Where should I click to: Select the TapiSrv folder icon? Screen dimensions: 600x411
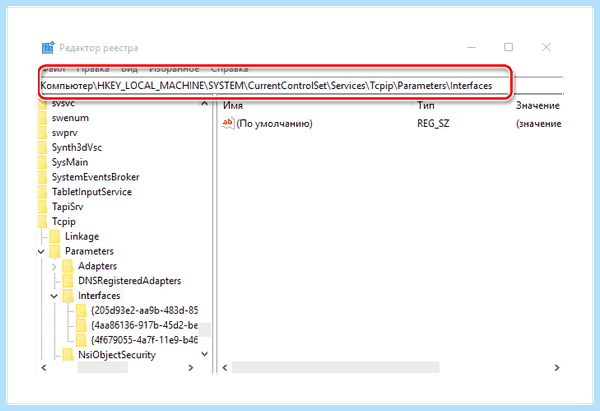point(43,207)
